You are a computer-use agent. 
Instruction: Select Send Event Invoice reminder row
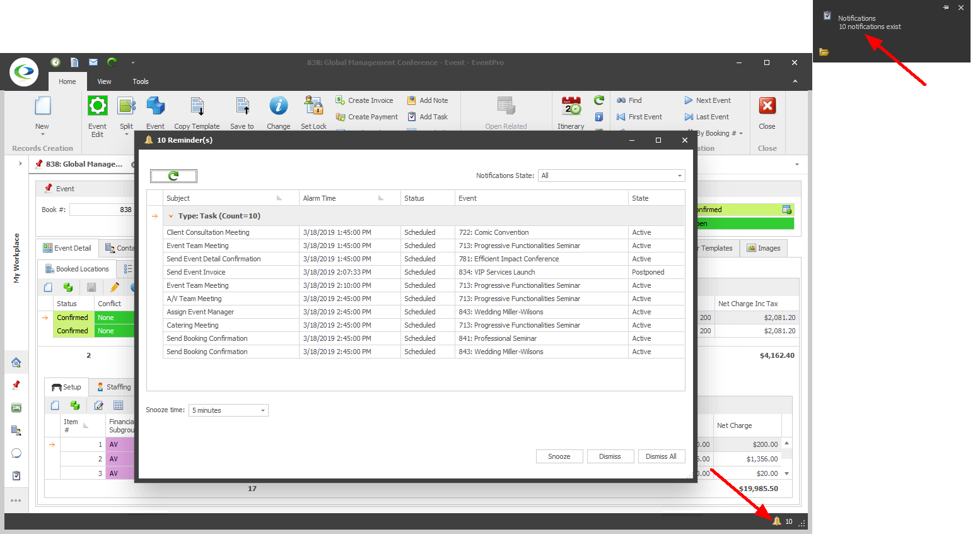click(x=416, y=272)
